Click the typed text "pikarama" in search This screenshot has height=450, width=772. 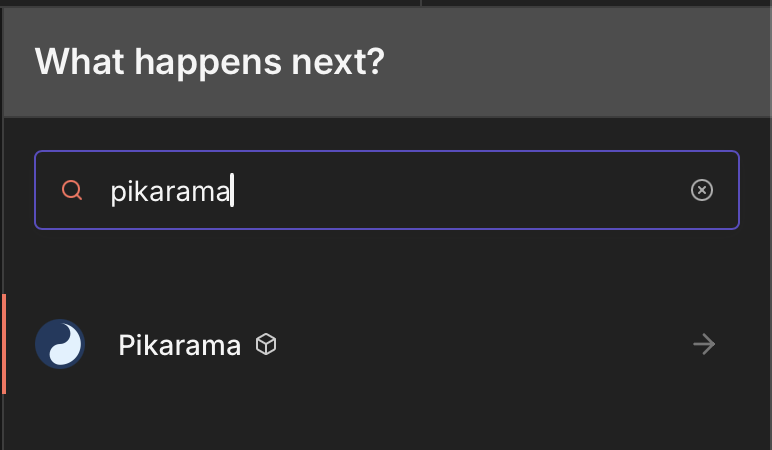click(x=170, y=192)
